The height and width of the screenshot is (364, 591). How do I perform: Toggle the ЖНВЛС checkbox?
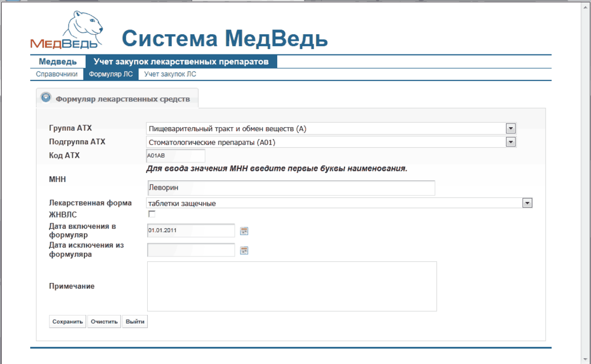pos(152,214)
